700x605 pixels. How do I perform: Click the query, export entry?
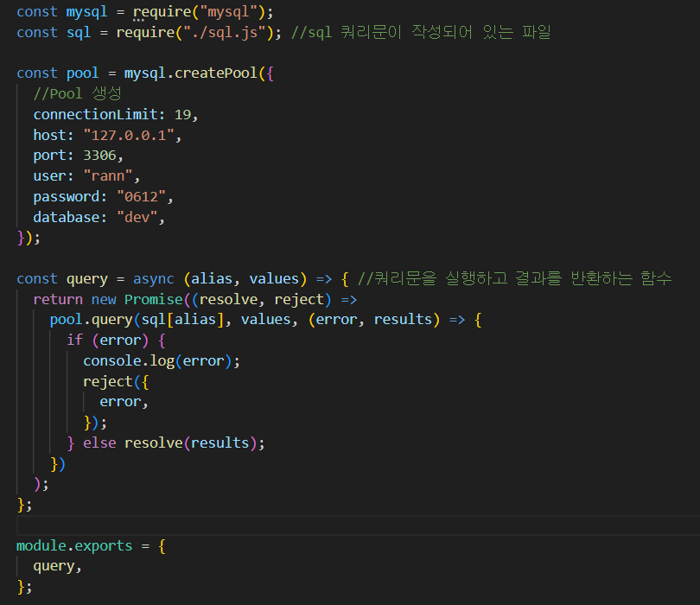pos(57,567)
